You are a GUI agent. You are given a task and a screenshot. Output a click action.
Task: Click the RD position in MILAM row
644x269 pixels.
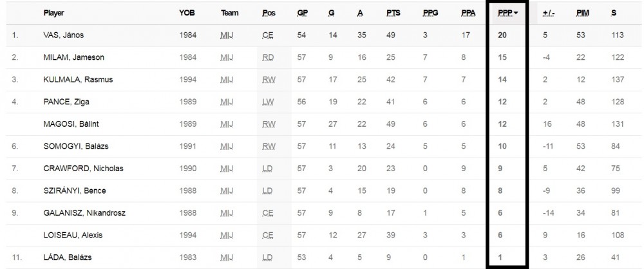coord(268,57)
